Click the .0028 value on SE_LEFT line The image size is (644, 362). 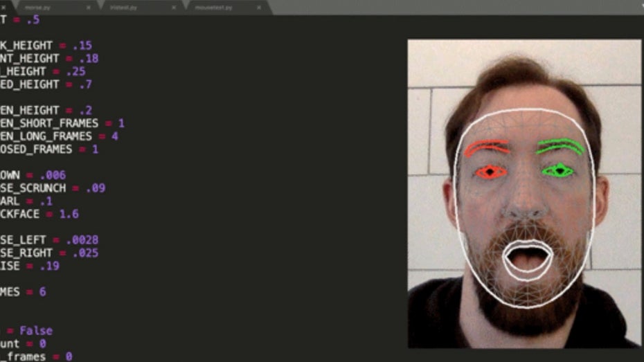[83, 240]
